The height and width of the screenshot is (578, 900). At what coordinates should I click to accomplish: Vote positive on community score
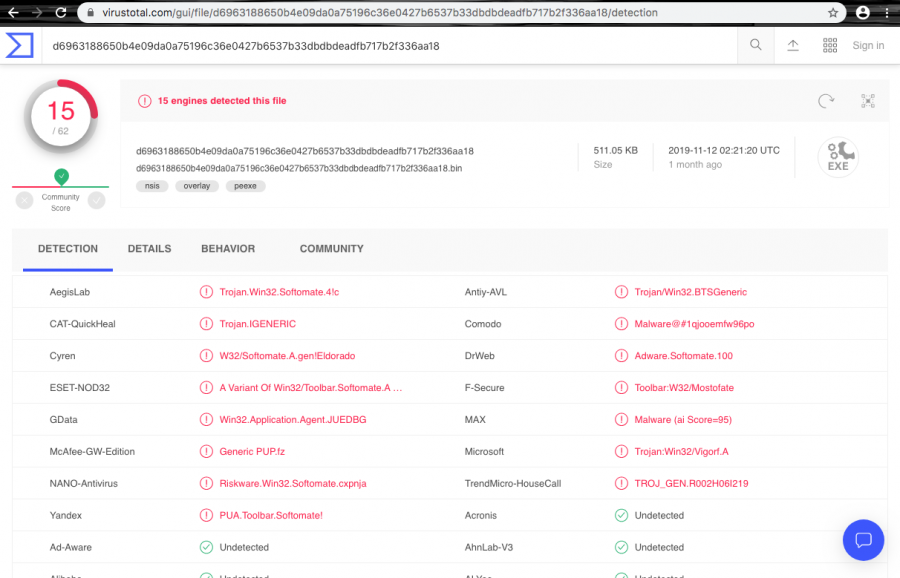pyautogui.click(x=96, y=200)
